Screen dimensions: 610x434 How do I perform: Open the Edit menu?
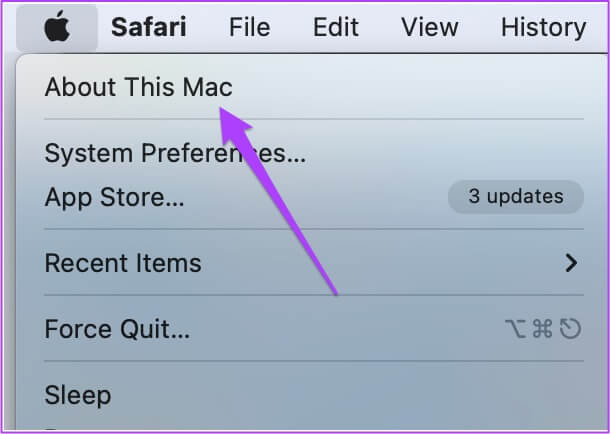[x=336, y=27]
